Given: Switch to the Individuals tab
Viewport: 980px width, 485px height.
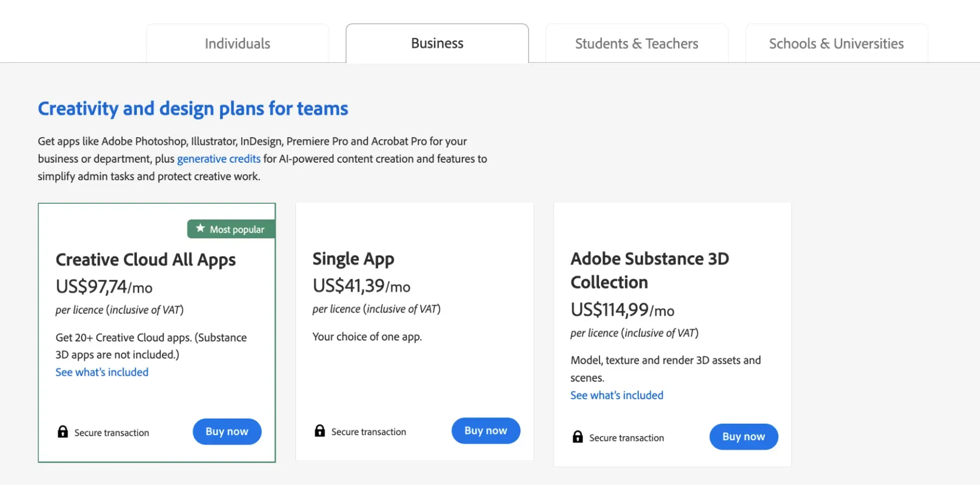Looking at the screenshot, I should point(237,44).
